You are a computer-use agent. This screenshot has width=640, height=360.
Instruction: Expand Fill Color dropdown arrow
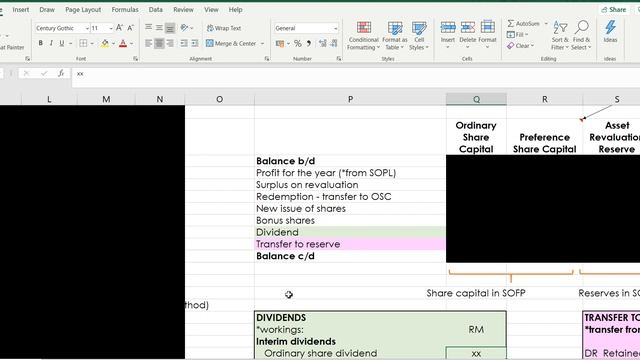click(113, 43)
